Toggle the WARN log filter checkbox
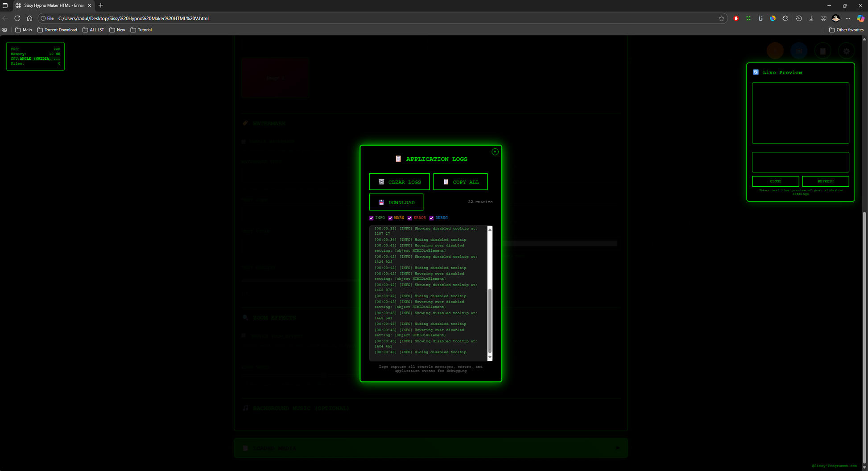This screenshot has height=471, width=868. [390, 218]
